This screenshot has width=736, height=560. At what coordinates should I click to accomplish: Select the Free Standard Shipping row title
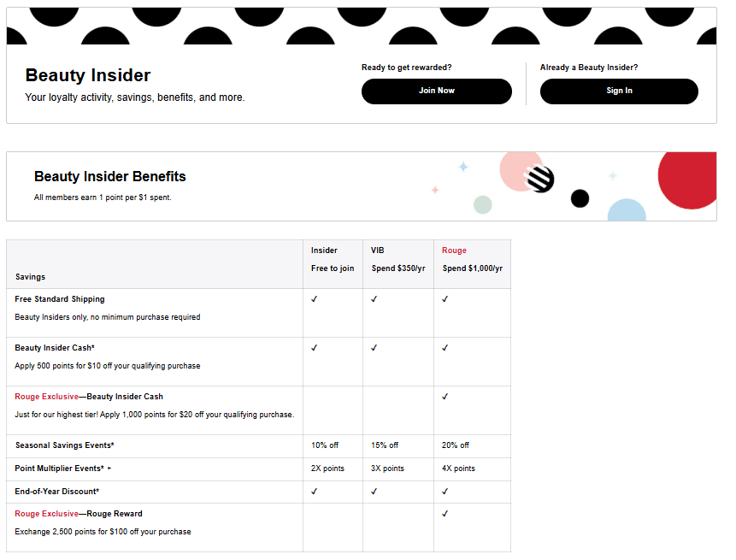(60, 299)
